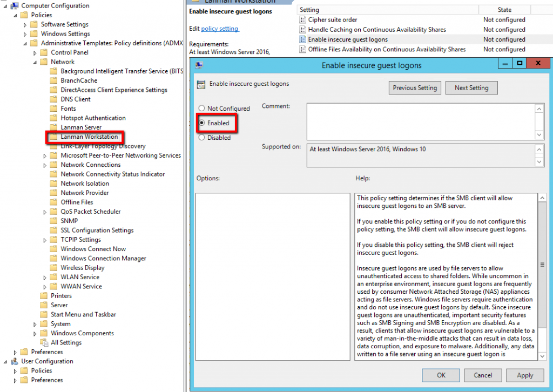
Task: Collapse the Policies node under Computer Configuration
Action: click(15, 16)
